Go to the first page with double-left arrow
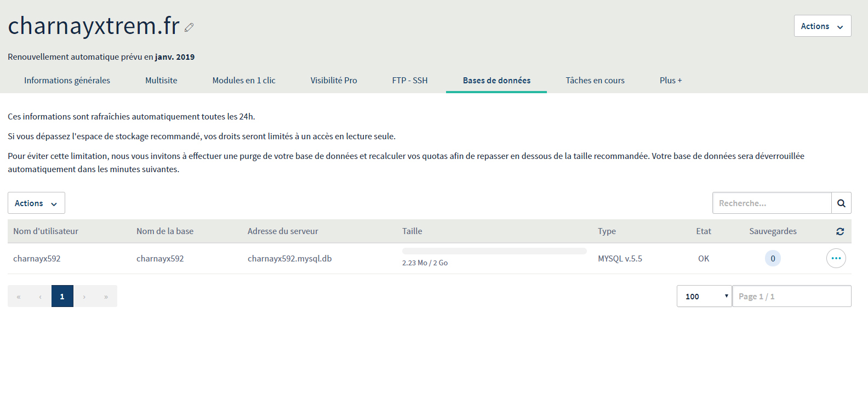 tap(19, 297)
